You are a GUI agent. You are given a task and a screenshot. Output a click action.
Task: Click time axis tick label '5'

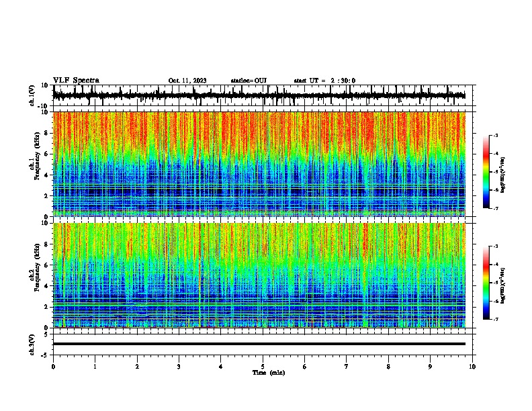tap(263, 367)
